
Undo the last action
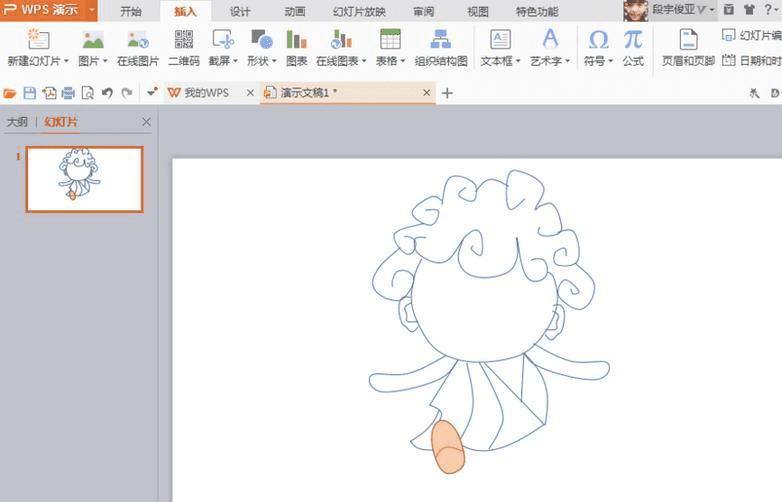tap(107, 93)
